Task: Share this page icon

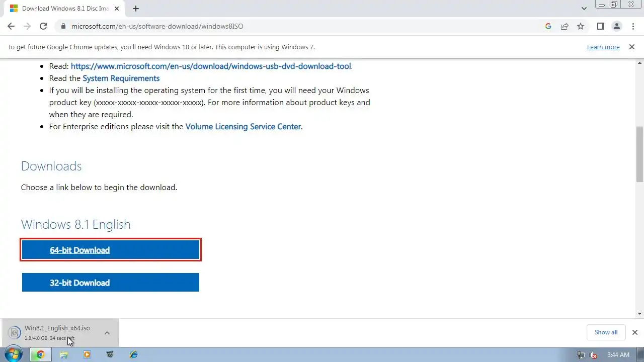Action: point(565,26)
